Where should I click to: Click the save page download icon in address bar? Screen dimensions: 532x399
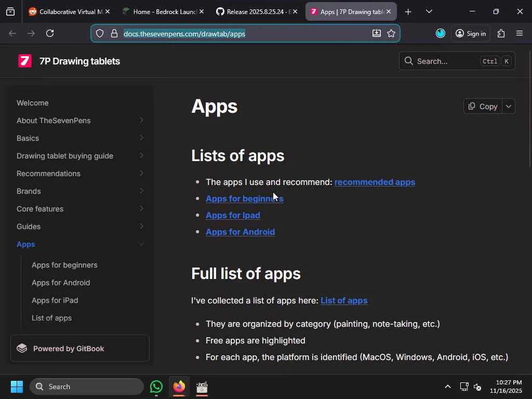click(x=377, y=33)
